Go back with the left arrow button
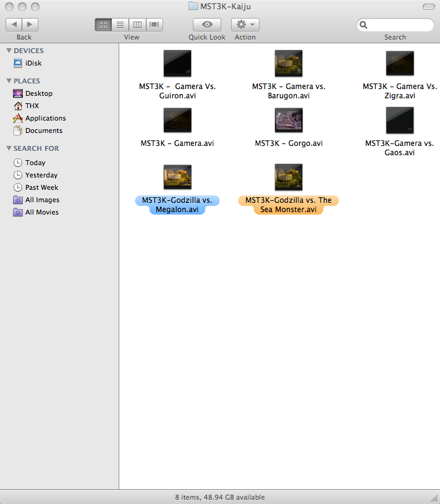The height and width of the screenshot is (504, 440). (14, 25)
